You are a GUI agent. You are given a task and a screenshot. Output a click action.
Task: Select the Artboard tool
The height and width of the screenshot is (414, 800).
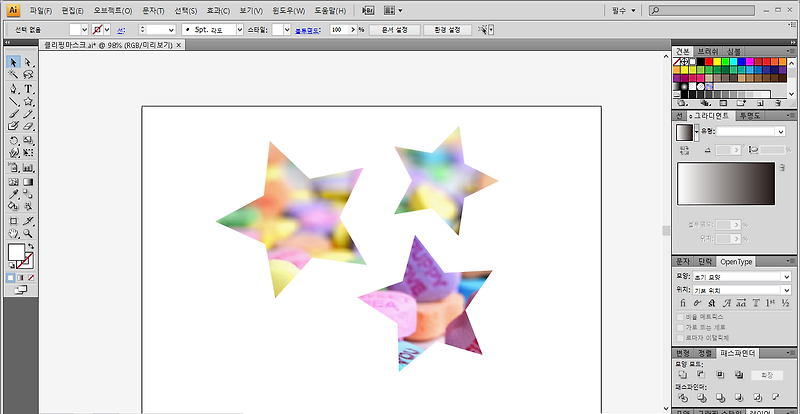click(x=14, y=221)
